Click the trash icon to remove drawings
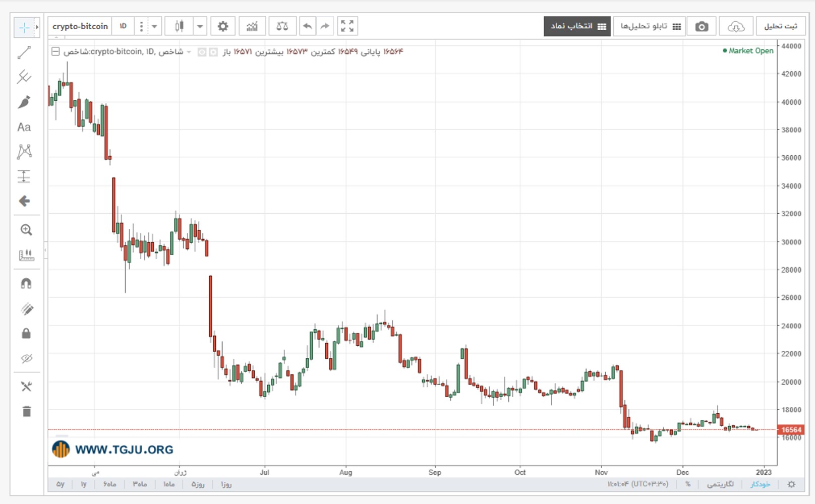The image size is (815, 504). (27, 411)
